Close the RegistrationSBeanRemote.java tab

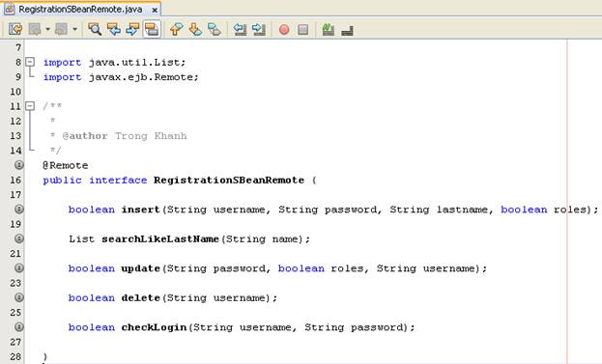155,10
